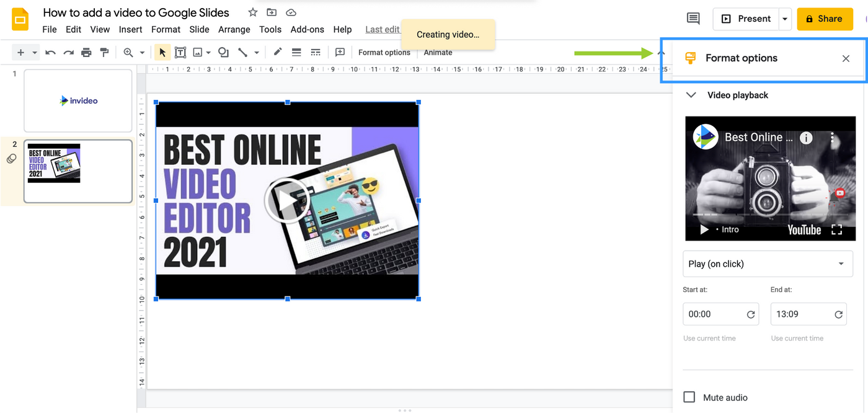868x413 pixels.
Task: Click the Animate button
Action: (x=437, y=52)
